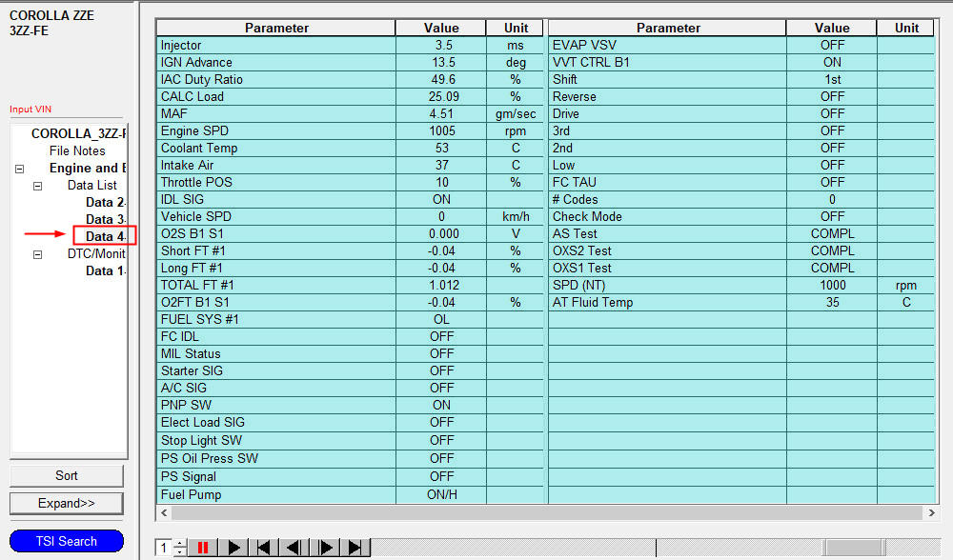Click the red pause playback button
Viewport: 953px width, 560px height.
point(202,548)
